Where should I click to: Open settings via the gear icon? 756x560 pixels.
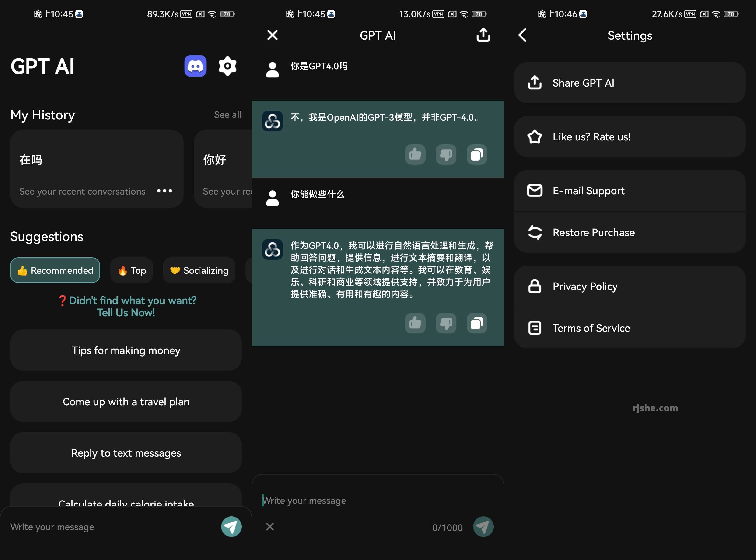(x=227, y=66)
